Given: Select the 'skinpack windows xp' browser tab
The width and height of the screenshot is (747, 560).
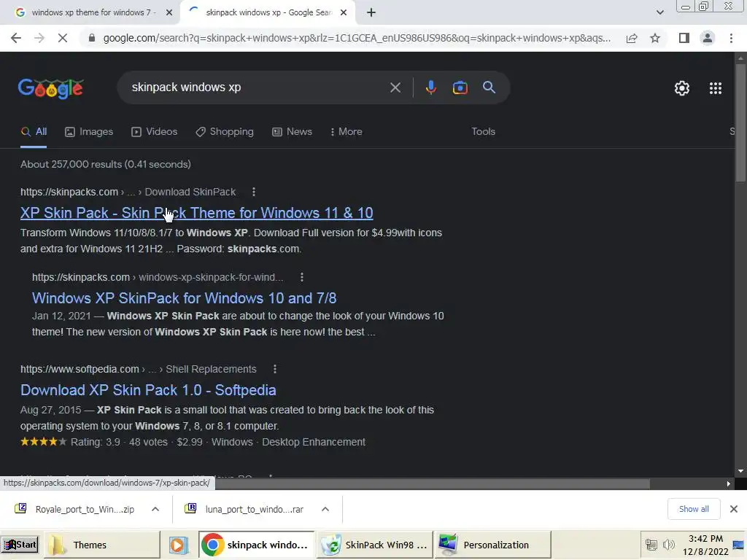Looking at the screenshot, I should coord(268,13).
